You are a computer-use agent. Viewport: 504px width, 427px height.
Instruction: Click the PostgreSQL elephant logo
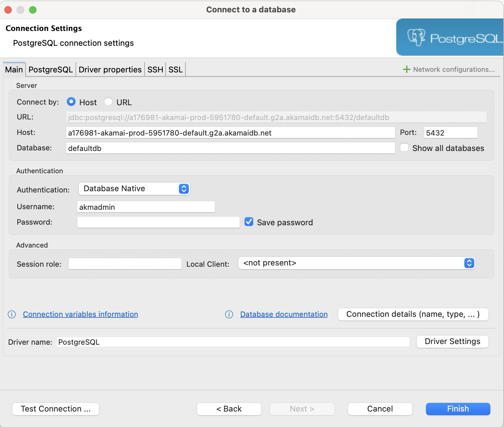tap(416, 37)
